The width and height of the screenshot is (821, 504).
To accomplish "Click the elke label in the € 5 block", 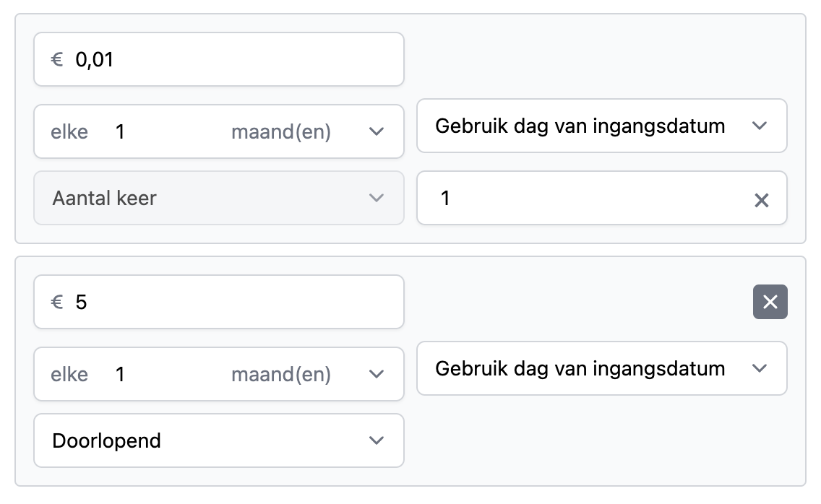I will 69,375.
